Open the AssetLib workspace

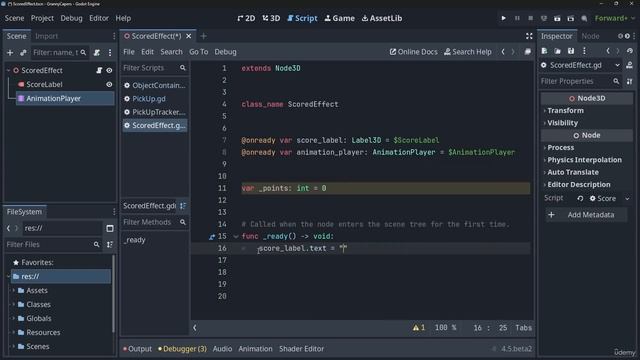(382, 18)
